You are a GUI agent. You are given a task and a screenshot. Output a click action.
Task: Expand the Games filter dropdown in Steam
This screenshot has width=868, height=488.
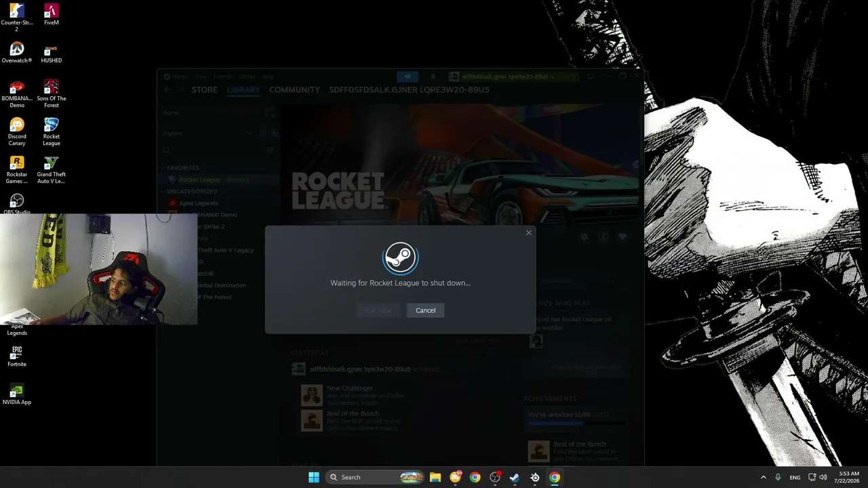250,134
